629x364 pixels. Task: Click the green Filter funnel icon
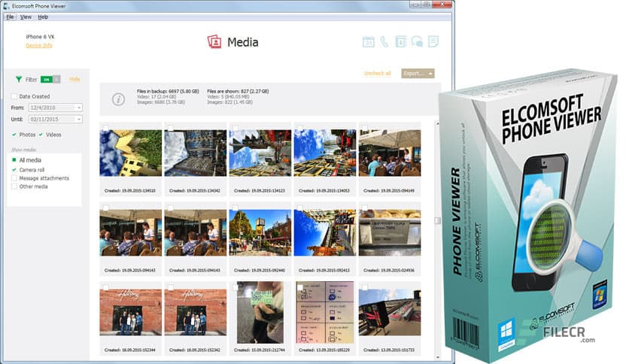pyautogui.click(x=19, y=80)
